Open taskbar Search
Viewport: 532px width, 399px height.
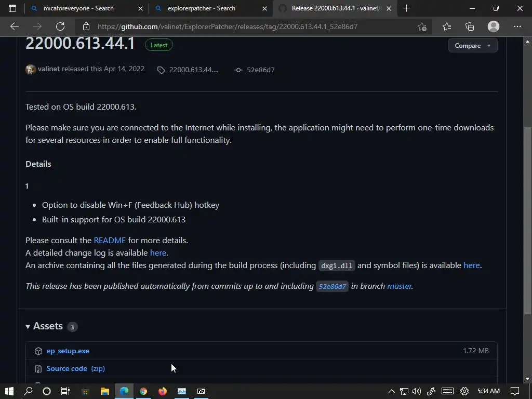[28, 391]
